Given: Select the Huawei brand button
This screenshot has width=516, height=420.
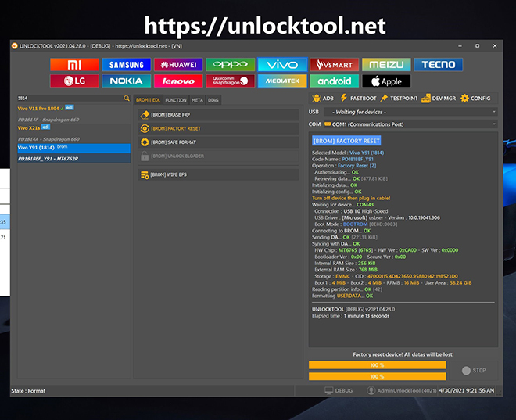Looking at the screenshot, I should [178, 64].
